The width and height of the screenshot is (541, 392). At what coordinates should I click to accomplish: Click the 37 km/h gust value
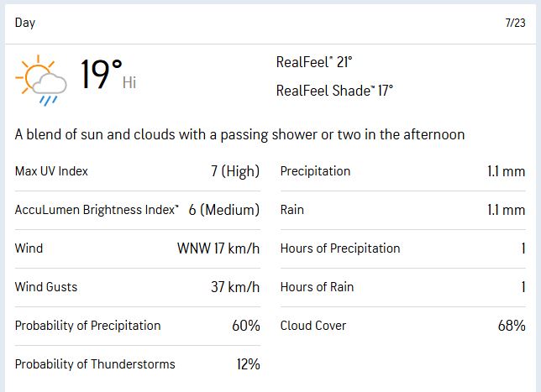click(235, 287)
